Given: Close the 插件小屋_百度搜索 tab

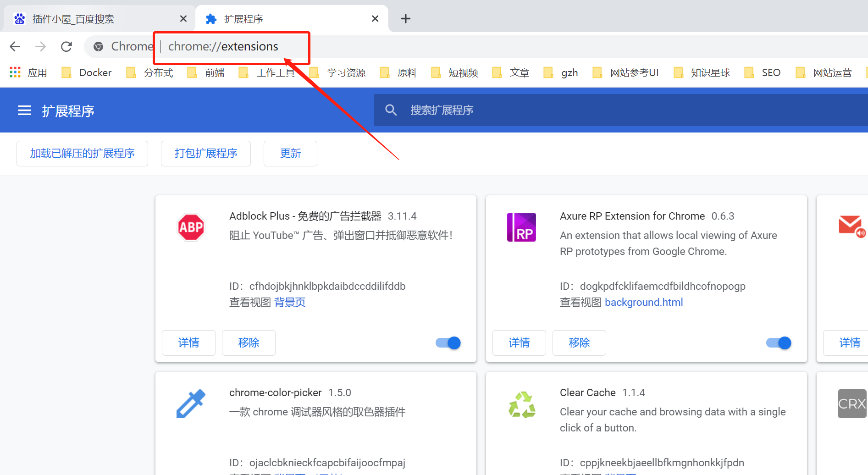Looking at the screenshot, I should pyautogui.click(x=183, y=19).
